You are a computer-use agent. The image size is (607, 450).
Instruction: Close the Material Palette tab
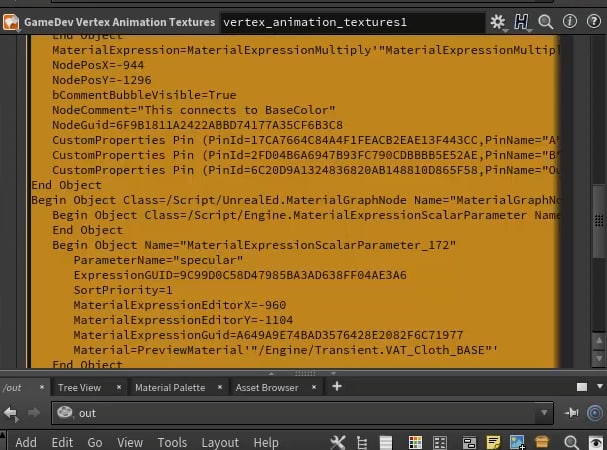(x=220, y=387)
